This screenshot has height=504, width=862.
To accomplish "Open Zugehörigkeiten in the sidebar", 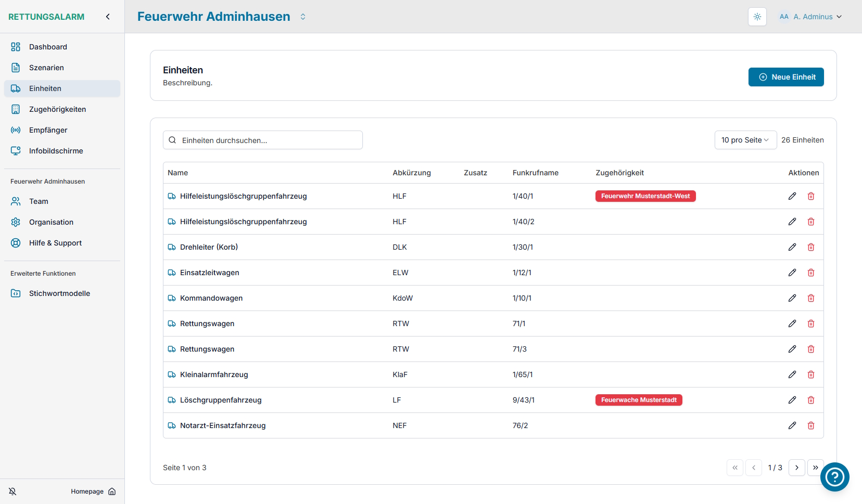I will pos(57,109).
